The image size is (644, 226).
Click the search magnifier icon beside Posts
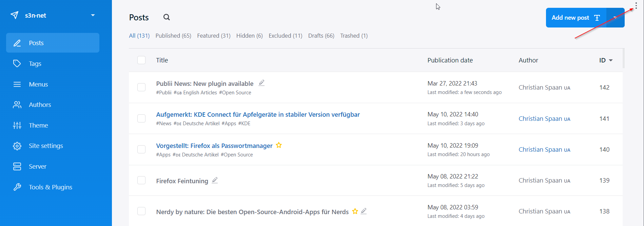pos(167,17)
